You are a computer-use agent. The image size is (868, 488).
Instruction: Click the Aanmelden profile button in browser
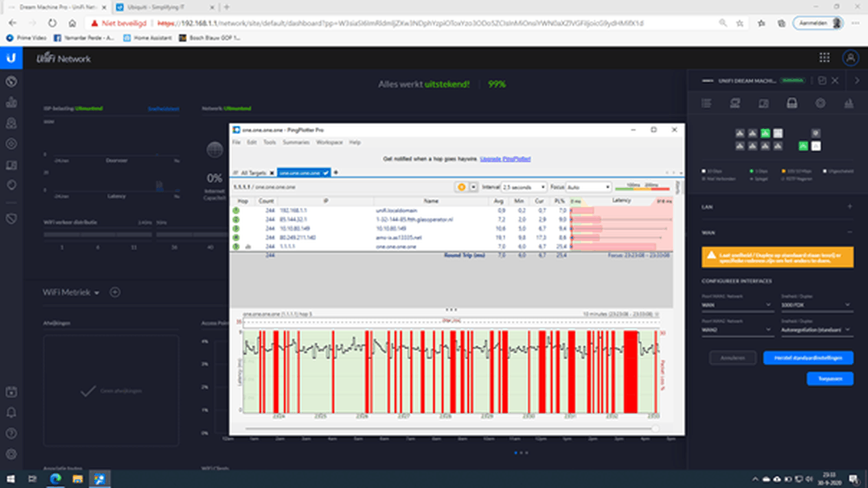[x=818, y=23]
